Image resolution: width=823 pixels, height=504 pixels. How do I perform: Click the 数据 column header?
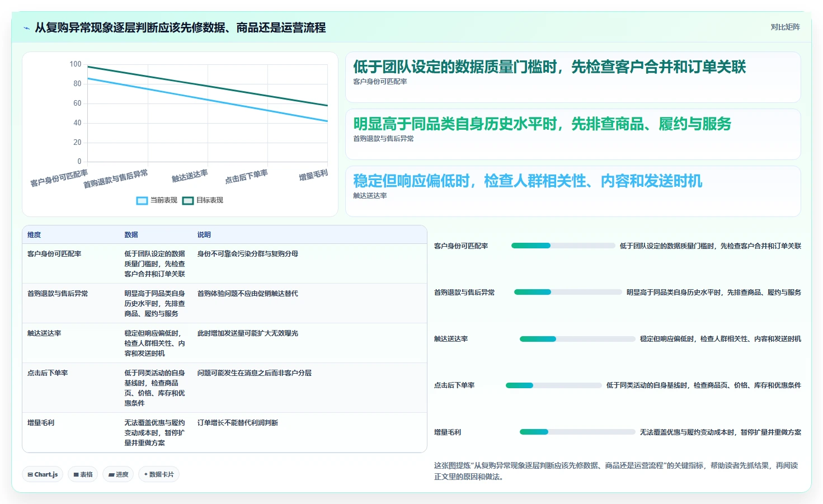click(131, 235)
